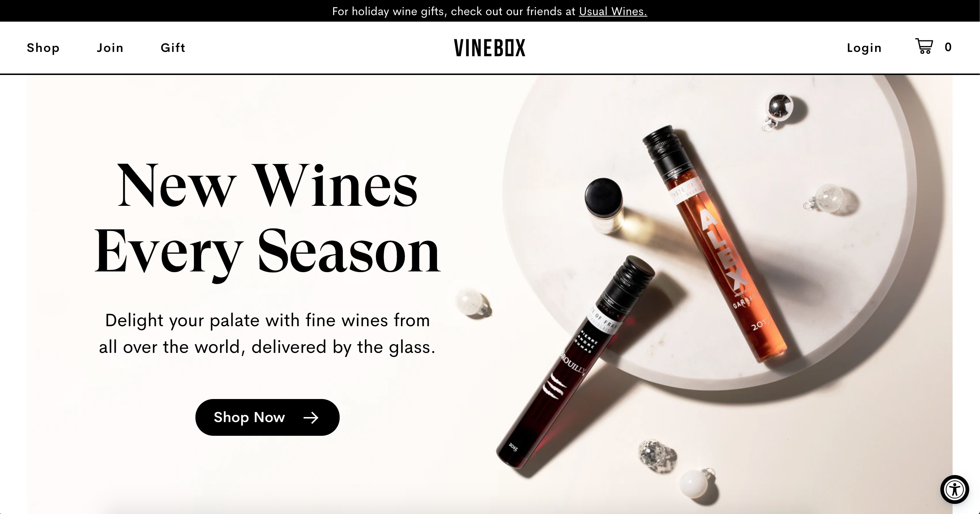
Task: Follow the Usual Wines link in banner
Action: 613,12
